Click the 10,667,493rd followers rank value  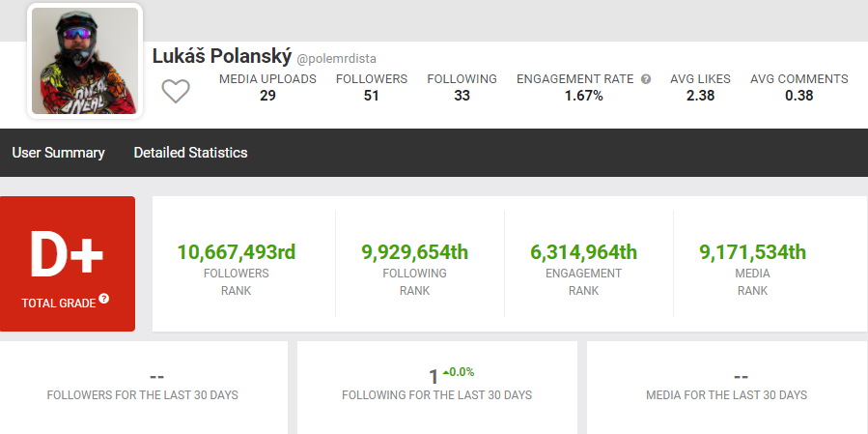tap(237, 252)
